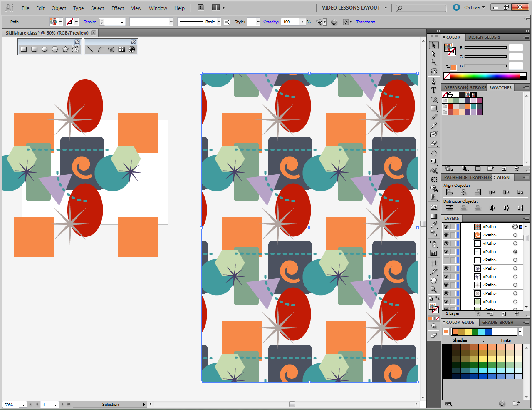Select the Hand tool
Screen dimensions: 532x410
tap(434, 281)
